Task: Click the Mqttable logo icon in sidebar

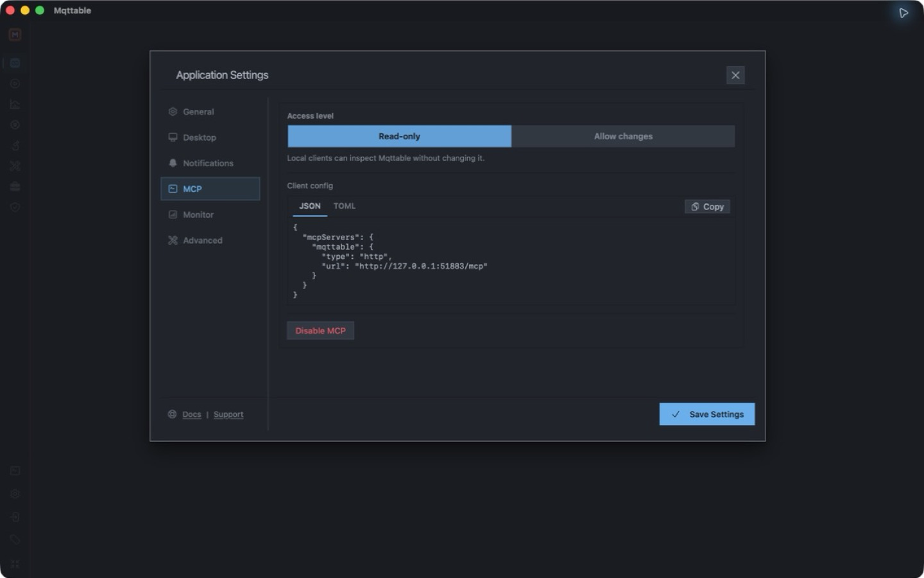Action: pos(15,35)
